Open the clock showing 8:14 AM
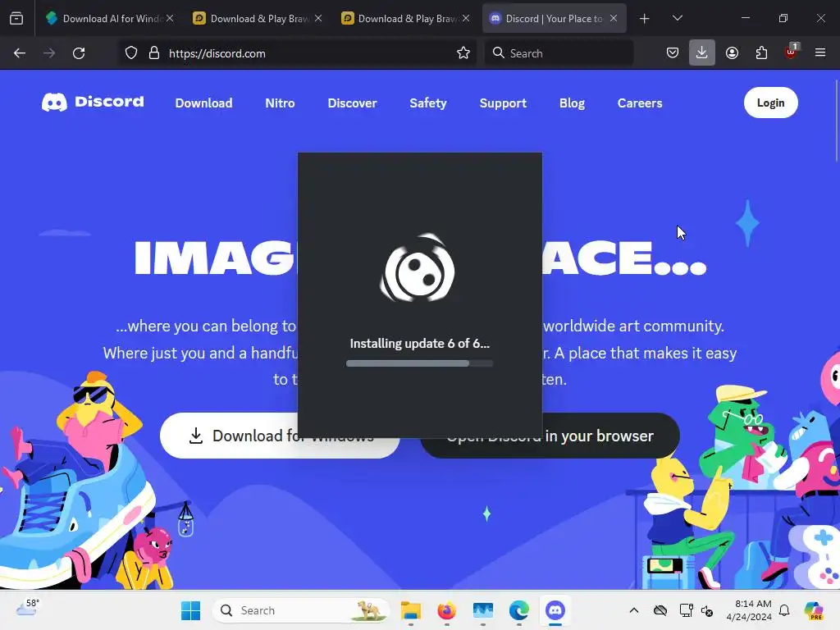Viewport: 840px width, 630px height. 749,610
